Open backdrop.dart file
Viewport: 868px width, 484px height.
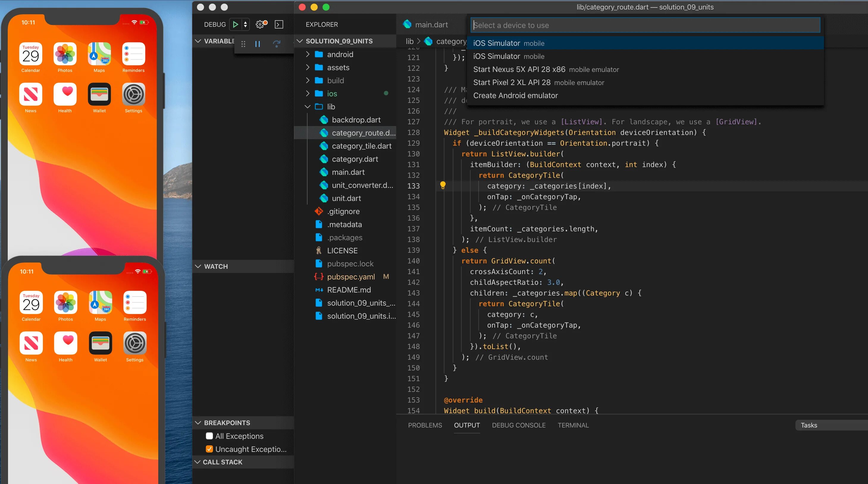tap(345, 120)
